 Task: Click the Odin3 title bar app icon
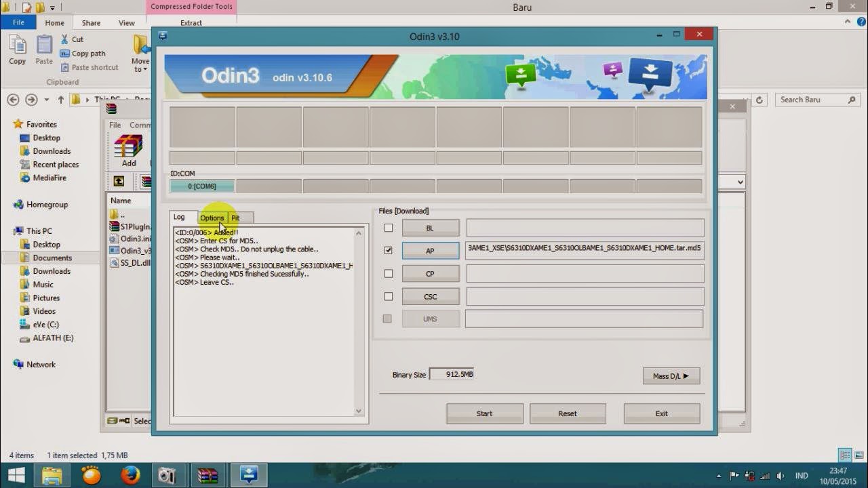pyautogui.click(x=163, y=36)
